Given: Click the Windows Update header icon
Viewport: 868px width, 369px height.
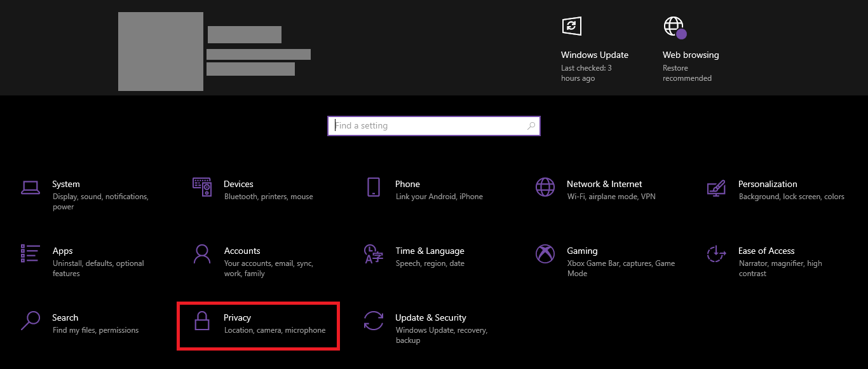Looking at the screenshot, I should [x=572, y=26].
